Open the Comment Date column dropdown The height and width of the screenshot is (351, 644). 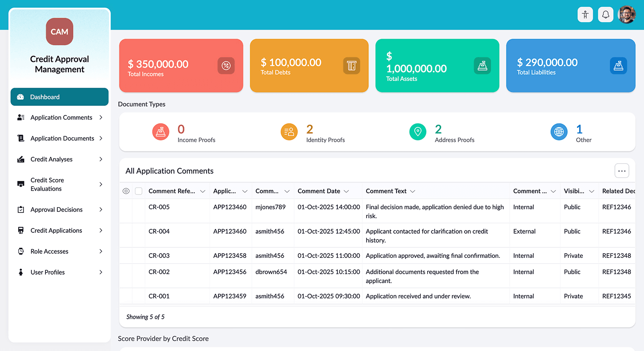347,191
